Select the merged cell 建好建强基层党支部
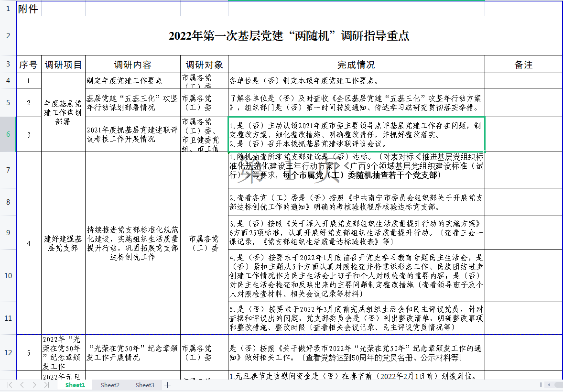The width and height of the screenshot is (563, 392). [63, 243]
